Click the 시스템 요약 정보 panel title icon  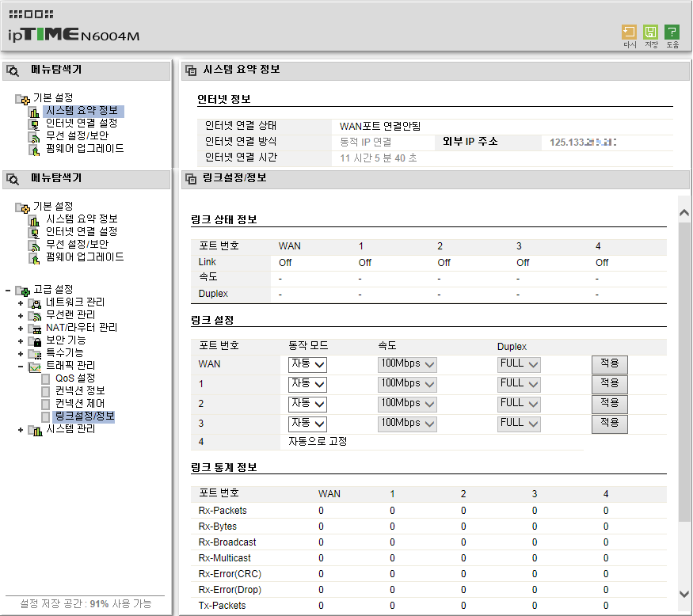(191, 70)
